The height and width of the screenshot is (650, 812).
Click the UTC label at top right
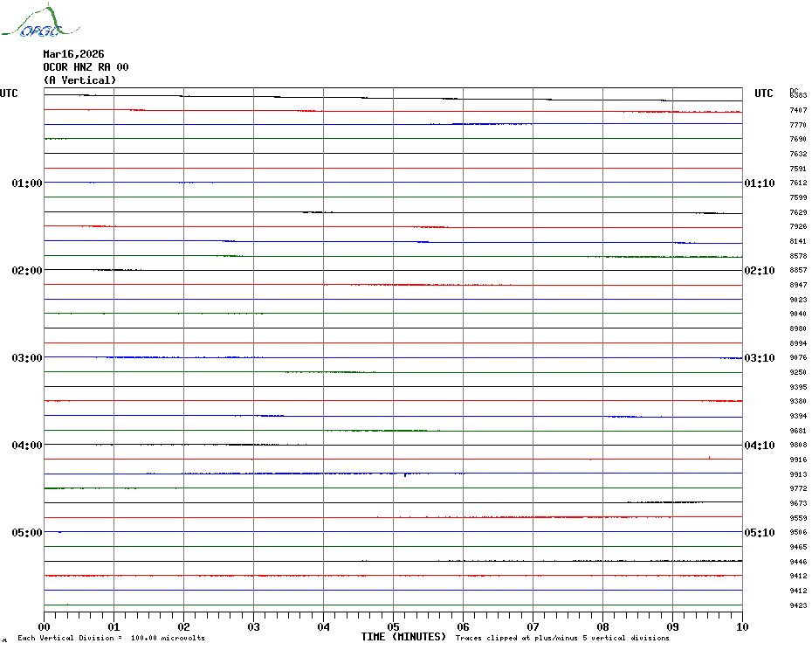point(763,93)
